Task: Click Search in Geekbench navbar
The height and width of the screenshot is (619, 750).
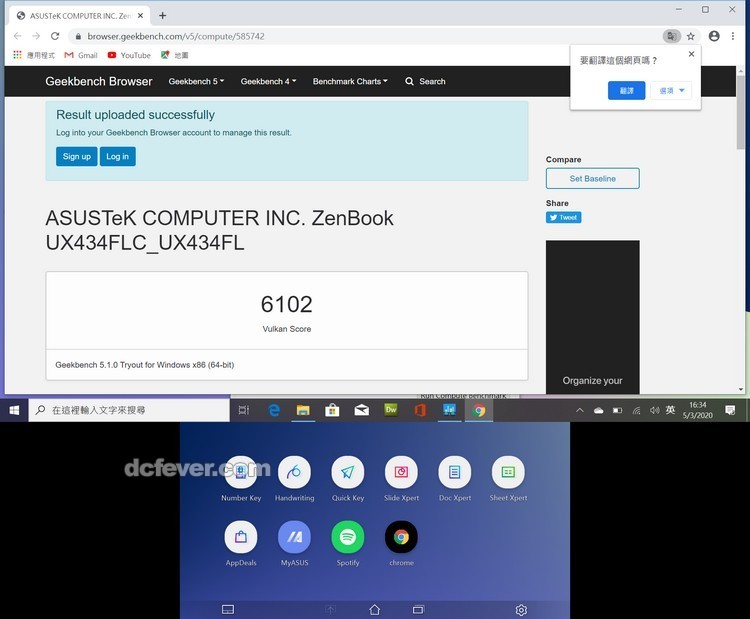Action: click(425, 81)
